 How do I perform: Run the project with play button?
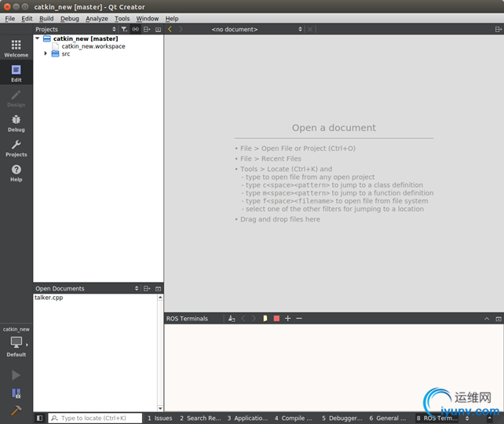16,375
